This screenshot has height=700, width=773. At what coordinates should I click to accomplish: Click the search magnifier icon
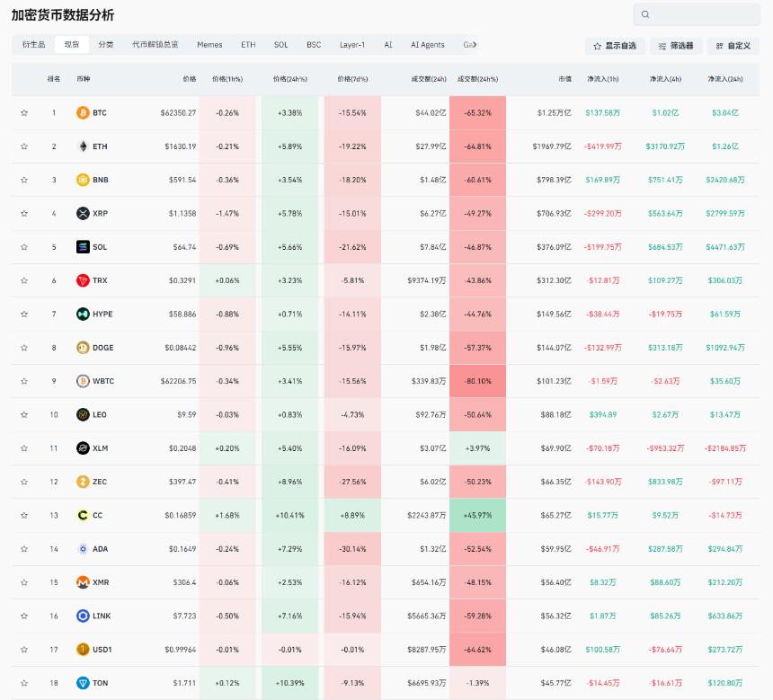pos(645,14)
